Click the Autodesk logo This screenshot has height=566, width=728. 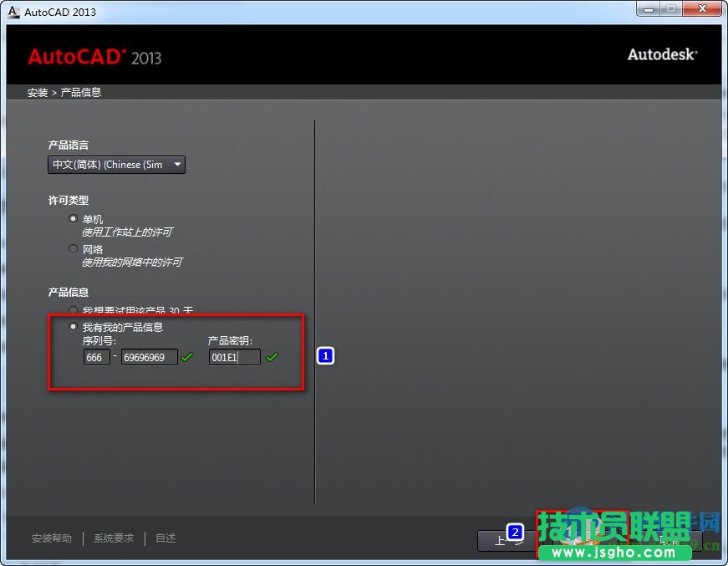point(661,54)
